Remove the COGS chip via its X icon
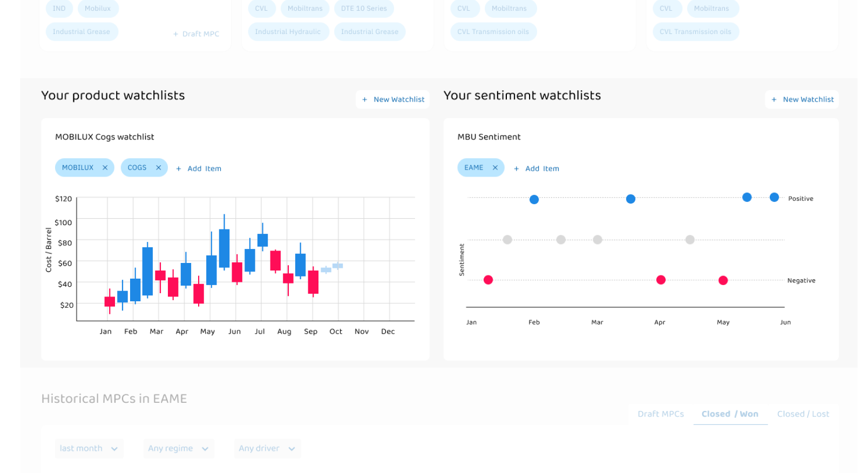The height and width of the screenshot is (473, 868). pyautogui.click(x=159, y=168)
